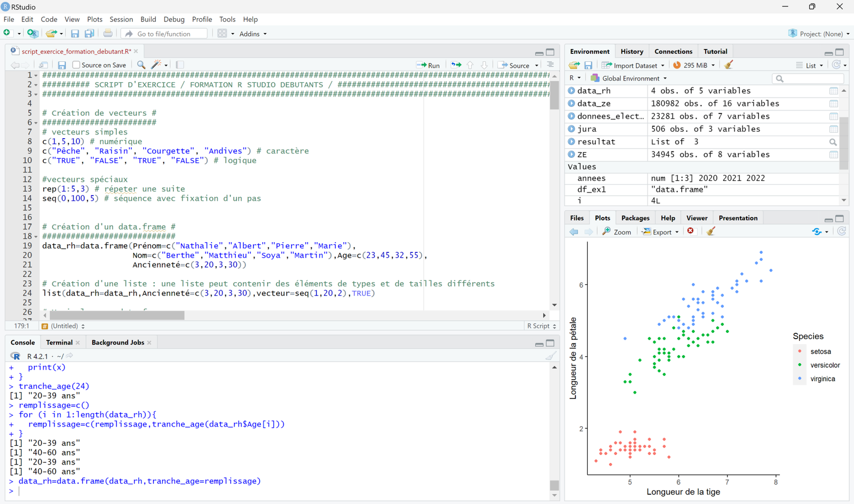This screenshot has height=504, width=854.
Task: Click the re-run previous code icon
Action: 456,65
